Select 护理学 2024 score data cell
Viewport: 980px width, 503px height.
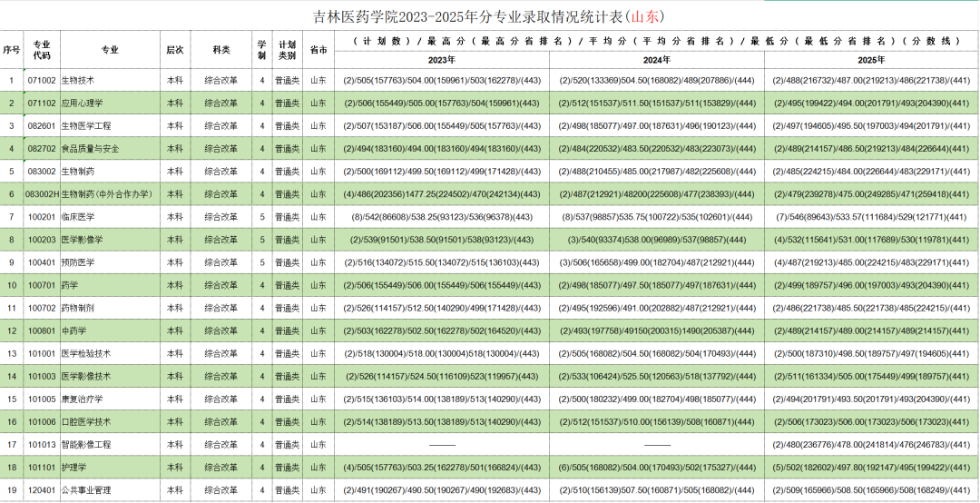(656, 468)
